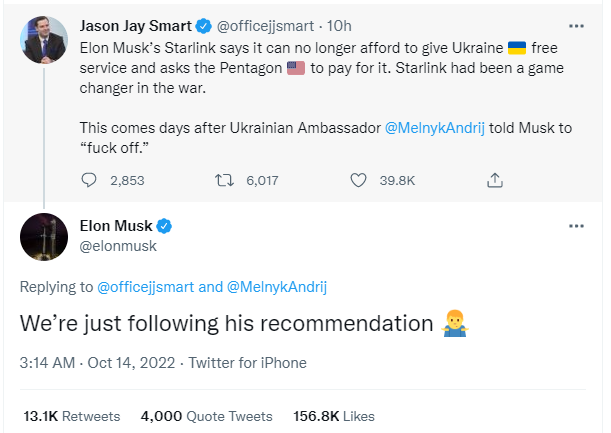Open the @MelnykAndrij mention in Jason's tweet
The width and height of the screenshot is (611, 433).
(x=433, y=131)
